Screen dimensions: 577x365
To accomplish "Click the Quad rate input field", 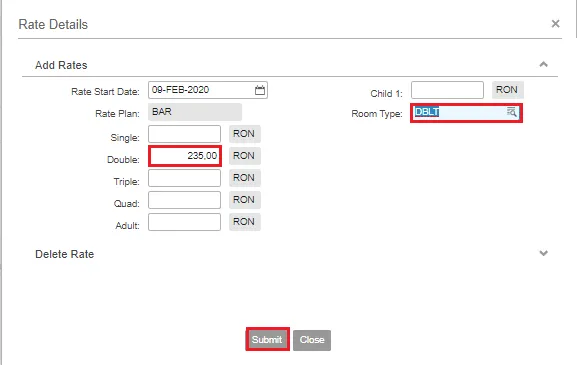I will pyautogui.click(x=184, y=200).
